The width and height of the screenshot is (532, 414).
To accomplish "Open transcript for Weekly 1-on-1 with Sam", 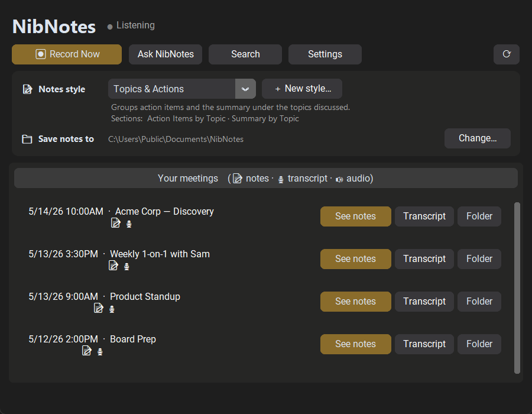I will (x=424, y=259).
